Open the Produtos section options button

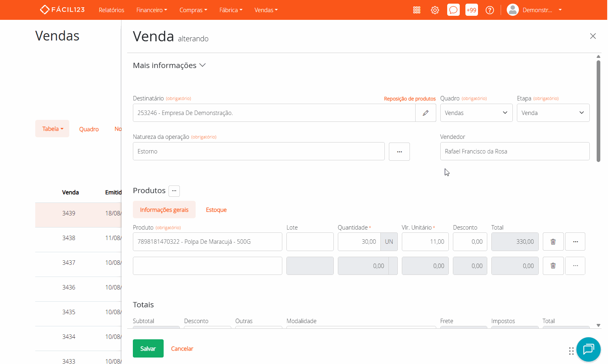174,191
